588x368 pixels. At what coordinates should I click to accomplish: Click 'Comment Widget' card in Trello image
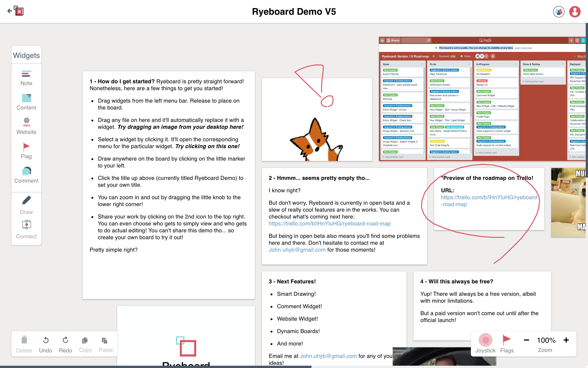pyautogui.click(x=496, y=93)
